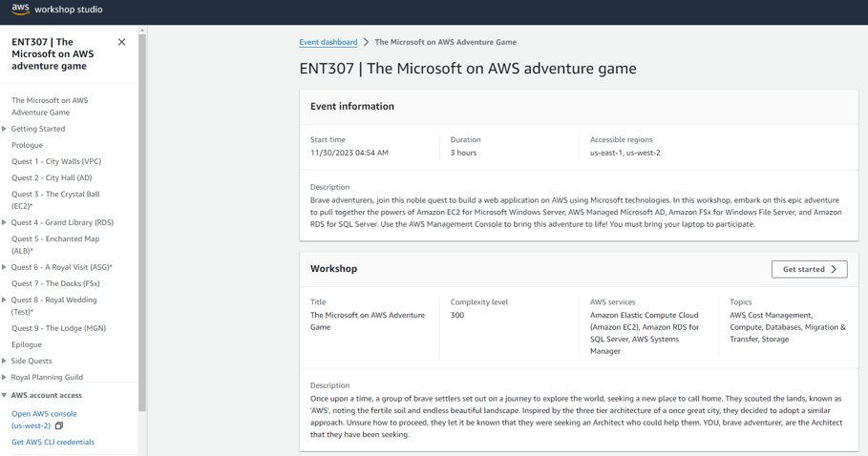Close the ENT307 side navigation panel

pyautogui.click(x=122, y=42)
